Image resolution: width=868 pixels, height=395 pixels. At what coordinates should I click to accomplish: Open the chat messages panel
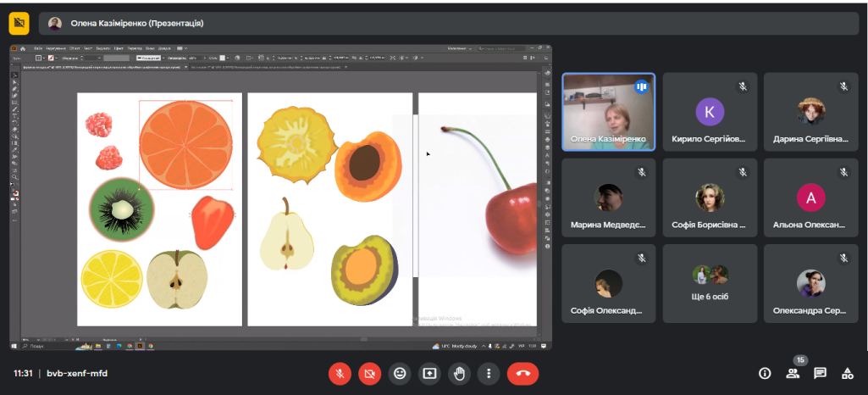pos(820,373)
